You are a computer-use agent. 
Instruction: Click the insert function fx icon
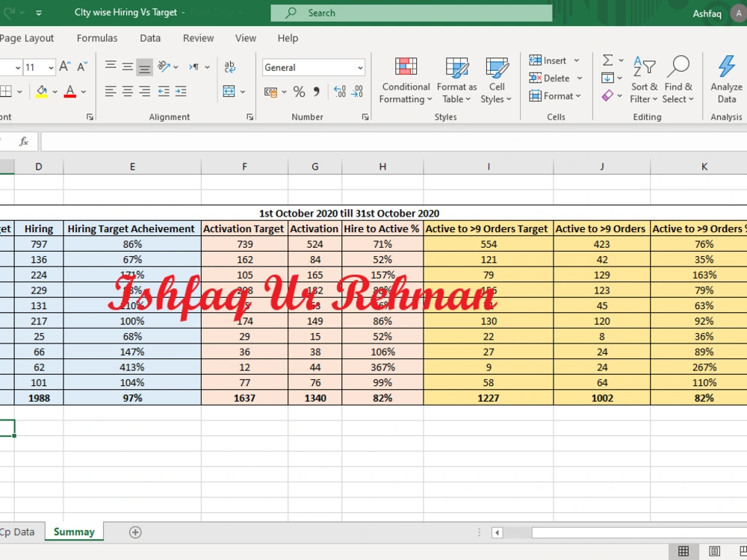[x=24, y=141]
